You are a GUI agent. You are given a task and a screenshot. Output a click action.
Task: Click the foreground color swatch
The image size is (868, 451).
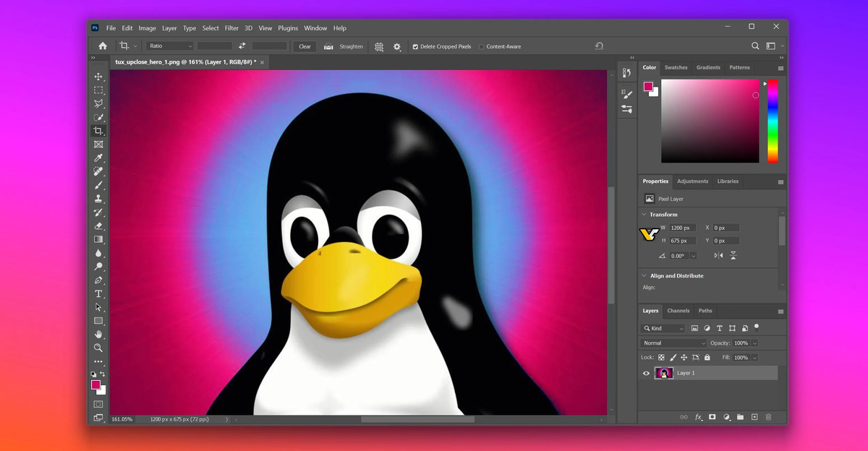95,385
